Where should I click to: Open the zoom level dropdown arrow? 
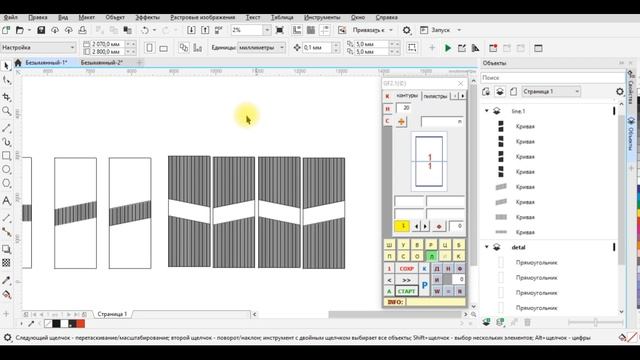click(267, 30)
